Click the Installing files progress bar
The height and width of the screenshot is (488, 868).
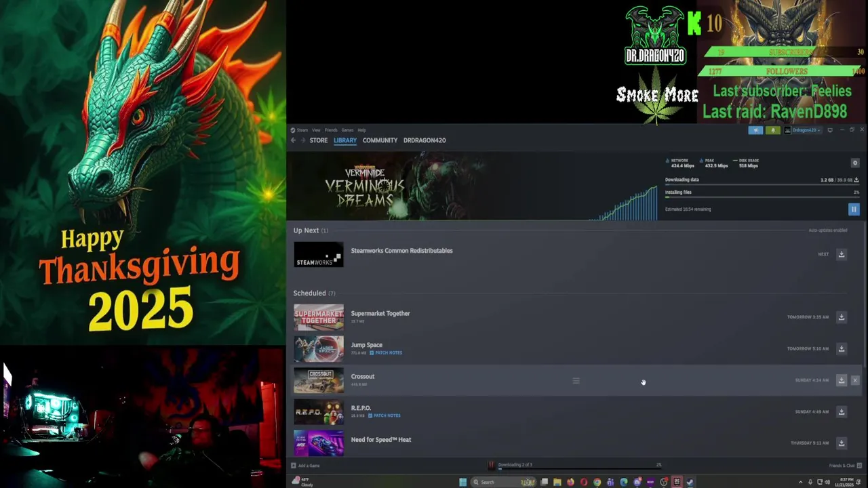(762, 197)
